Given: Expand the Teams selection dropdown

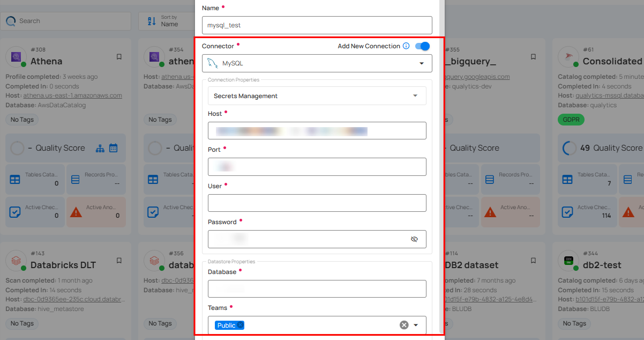Looking at the screenshot, I should (x=416, y=324).
